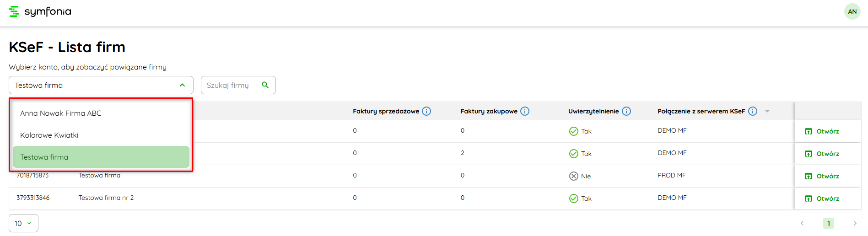Select Anna Nowak Firma ABC option
868x236 pixels.
click(x=61, y=113)
